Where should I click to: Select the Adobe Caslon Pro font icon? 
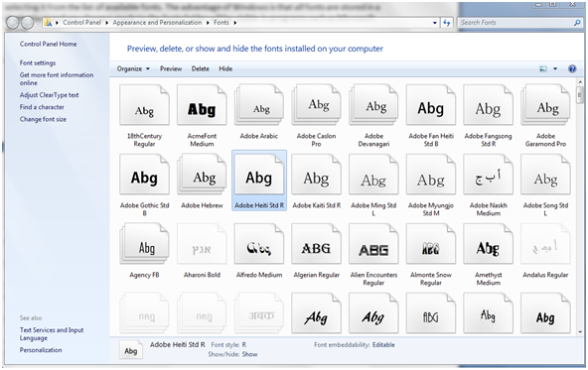317,105
